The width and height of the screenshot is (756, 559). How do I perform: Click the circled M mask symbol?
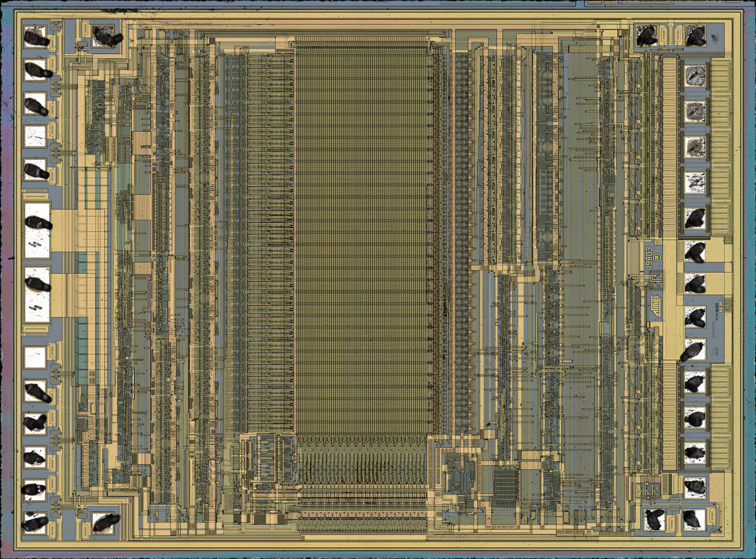click(657, 258)
